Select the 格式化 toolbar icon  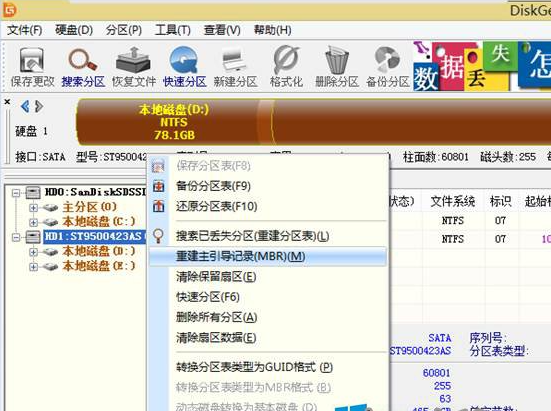[x=286, y=60]
